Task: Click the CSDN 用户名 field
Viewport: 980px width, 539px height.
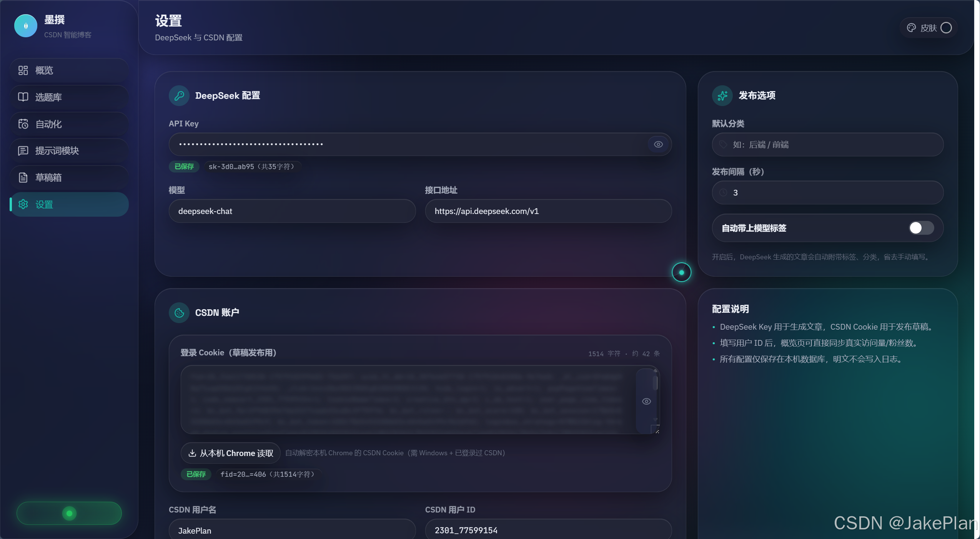Action: tap(292, 529)
